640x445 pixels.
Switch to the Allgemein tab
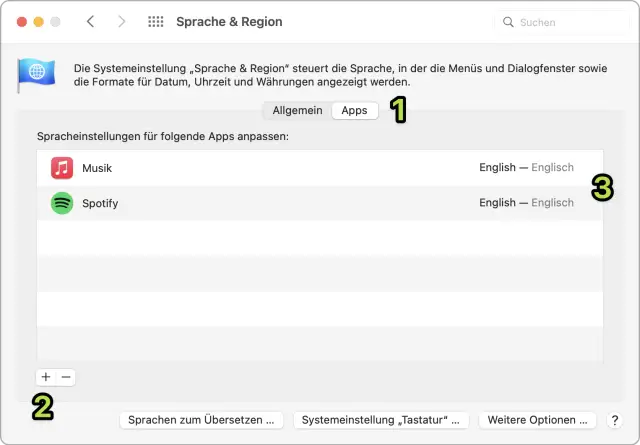click(297, 111)
